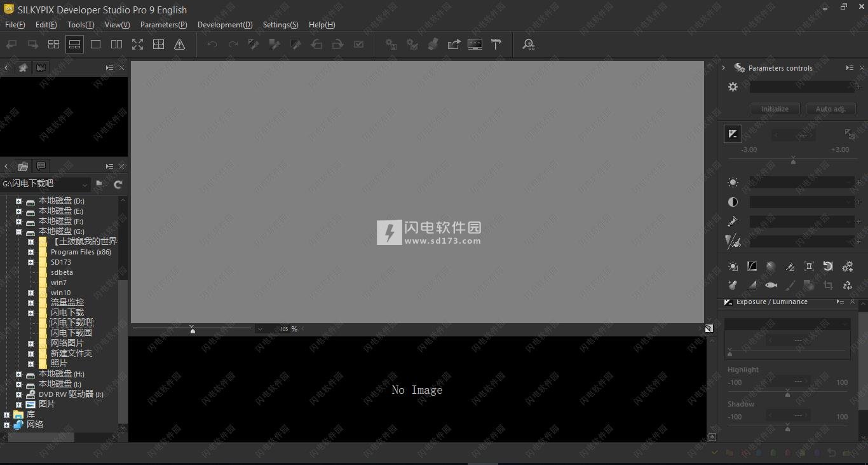Collapse the 本地磁盘 (G:) drive node
Image resolution: width=868 pixels, height=465 pixels.
18,232
